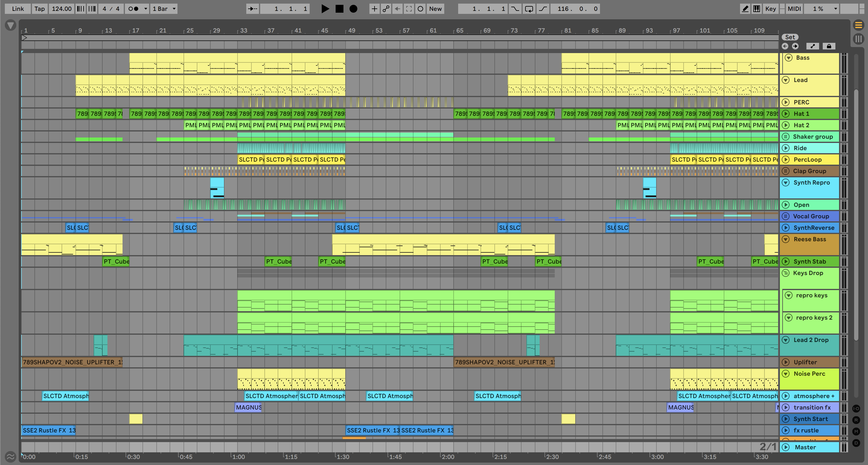
Task: Click the Follow playback arrow icon
Action: coord(252,9)
